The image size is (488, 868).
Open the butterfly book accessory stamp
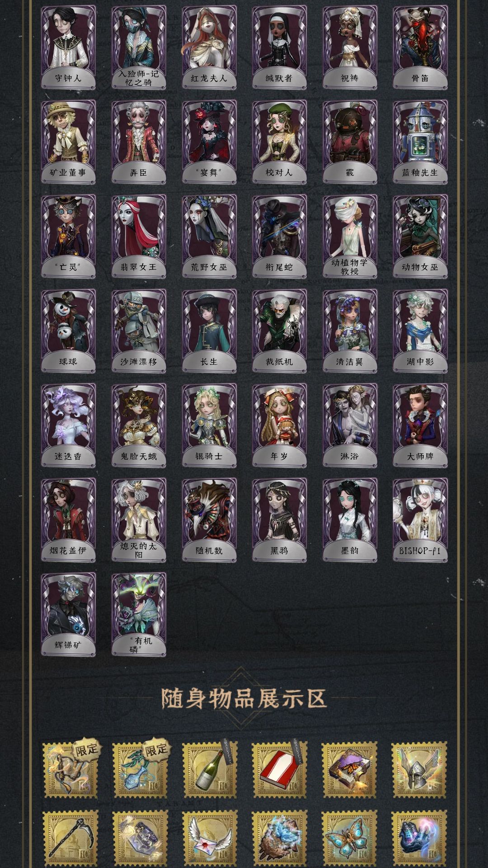pyautogui.click(x=349, y=770)
